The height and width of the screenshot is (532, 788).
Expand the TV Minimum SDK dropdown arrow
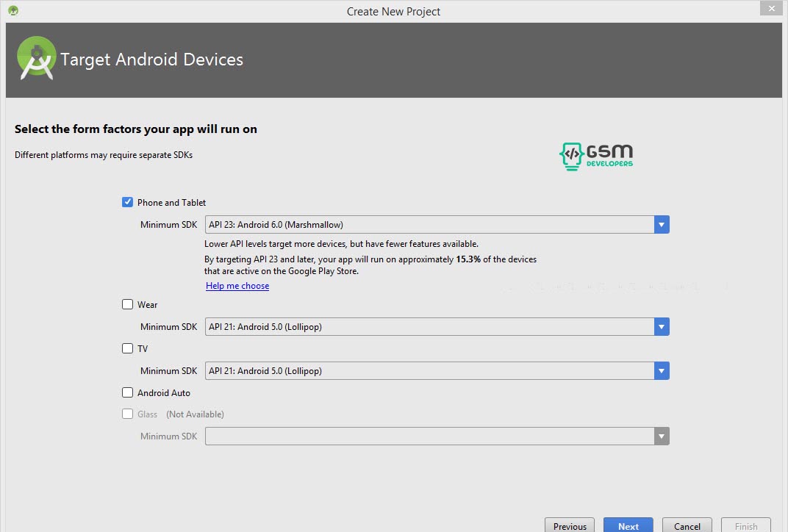[x=662, y=371]
